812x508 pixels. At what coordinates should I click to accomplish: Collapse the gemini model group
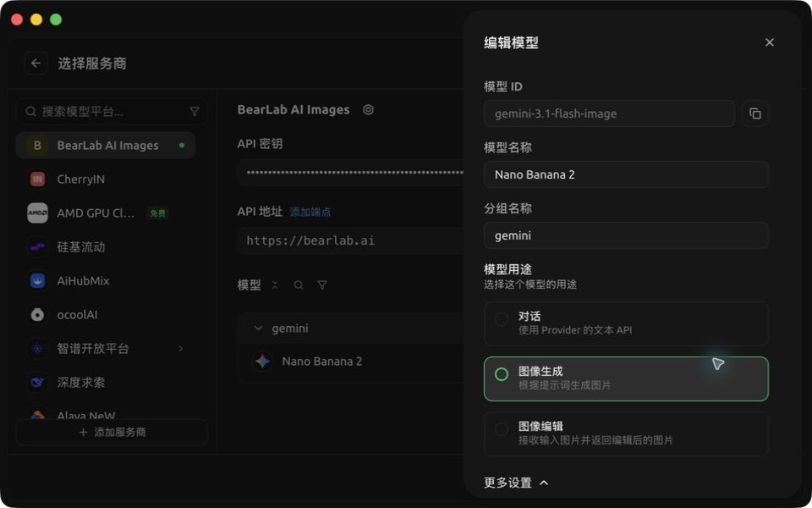258,329
